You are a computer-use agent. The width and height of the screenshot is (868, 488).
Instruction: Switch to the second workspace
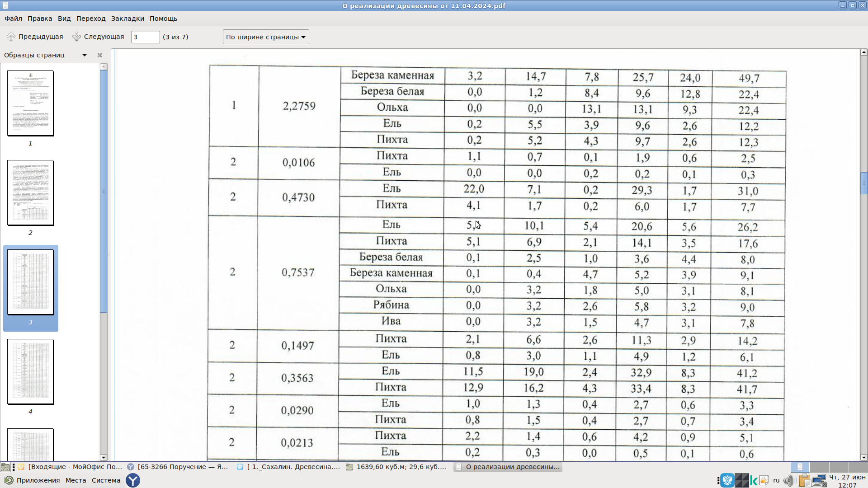click(819, 467)
